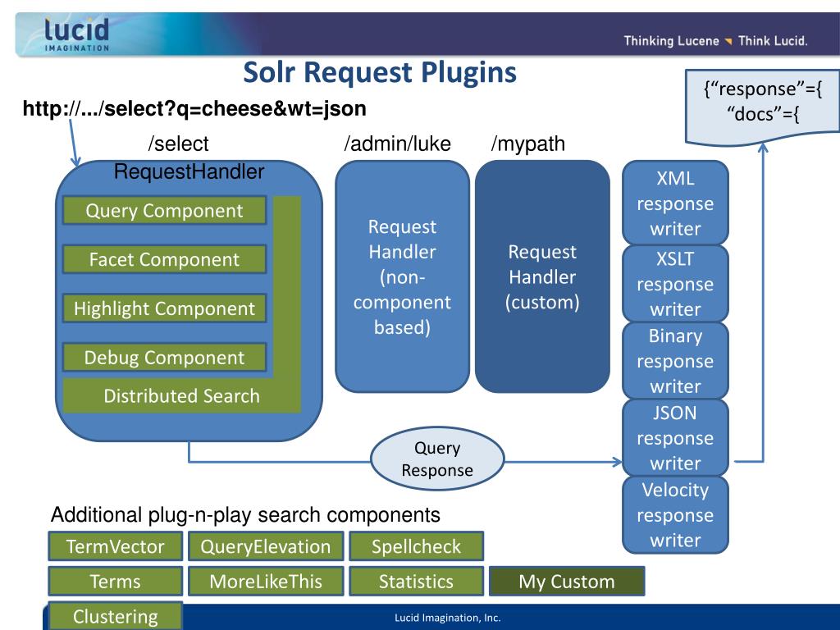Click the RequestHandler heading text

[x=189, y=171]
